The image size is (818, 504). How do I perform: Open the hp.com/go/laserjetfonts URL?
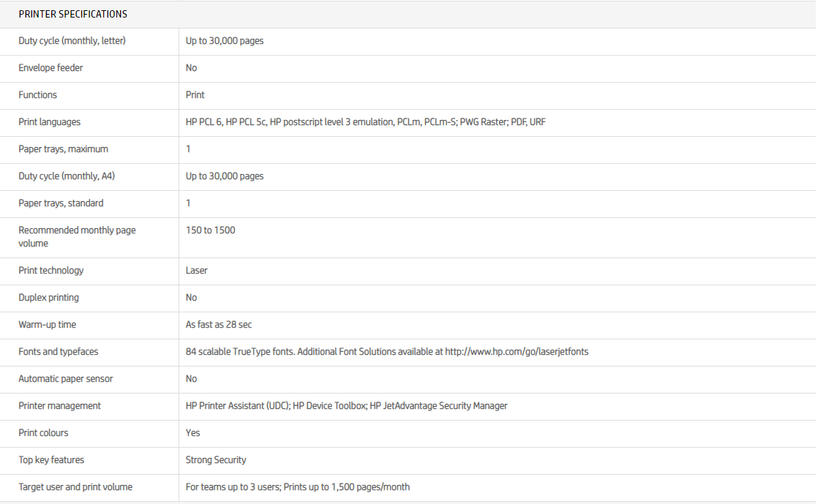[x=517, y=352]
